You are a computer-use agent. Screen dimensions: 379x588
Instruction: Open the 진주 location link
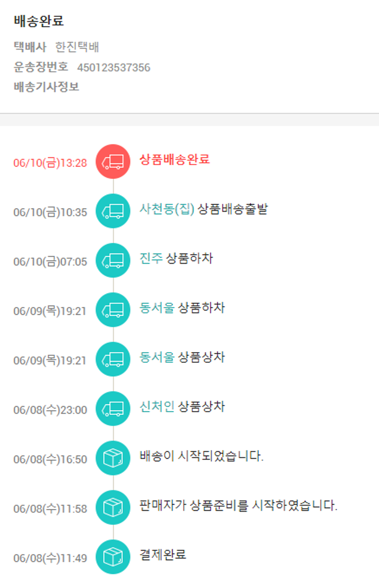tap(151, 259)
